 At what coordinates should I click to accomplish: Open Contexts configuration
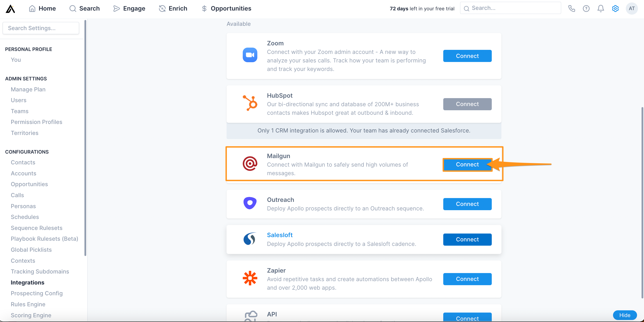click(x=23, y=261)
